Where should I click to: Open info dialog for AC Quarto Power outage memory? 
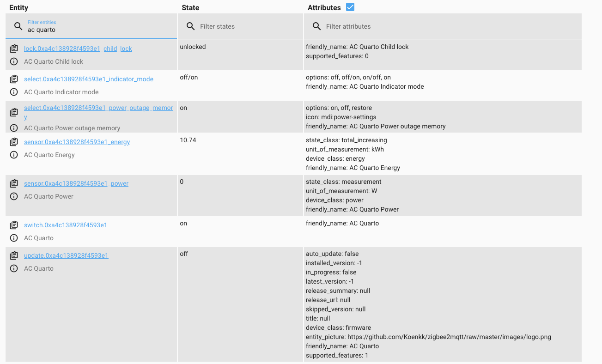[x=14, y=128]
